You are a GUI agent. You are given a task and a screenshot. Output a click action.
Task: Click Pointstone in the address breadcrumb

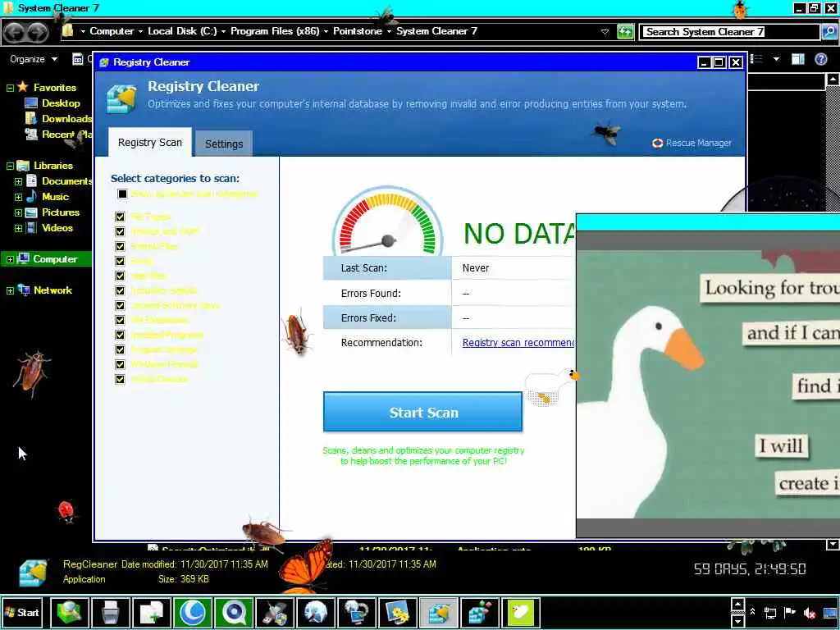point(358,31)
